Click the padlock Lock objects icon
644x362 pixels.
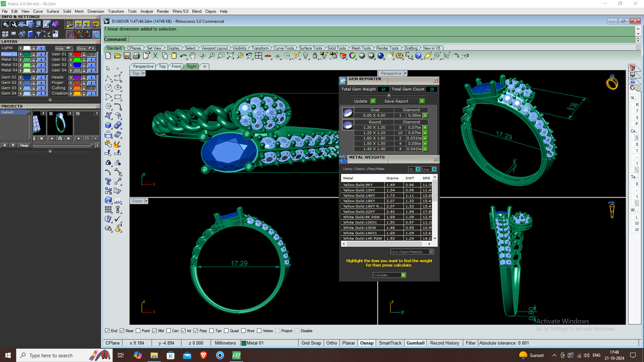click(x=315, y=56)
